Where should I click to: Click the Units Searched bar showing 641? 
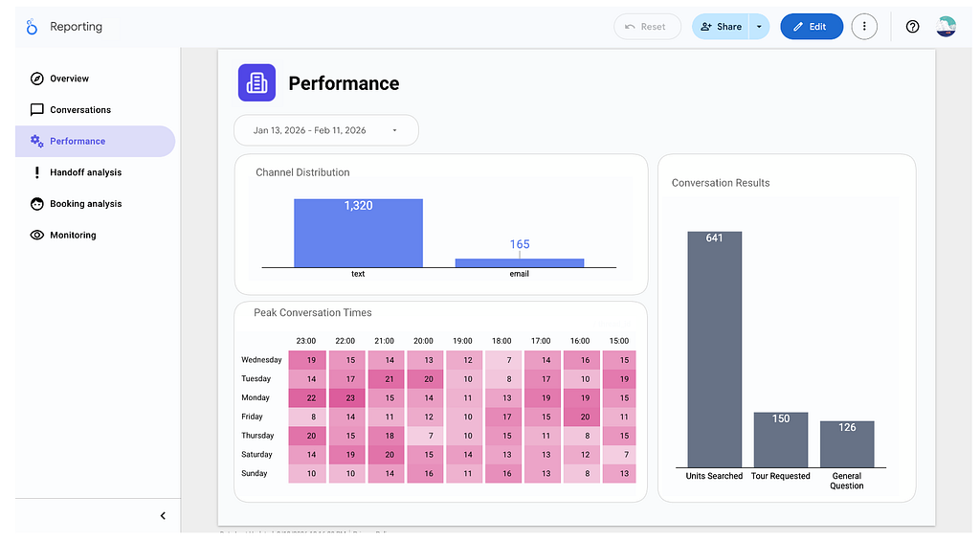(x=714, y=350)
